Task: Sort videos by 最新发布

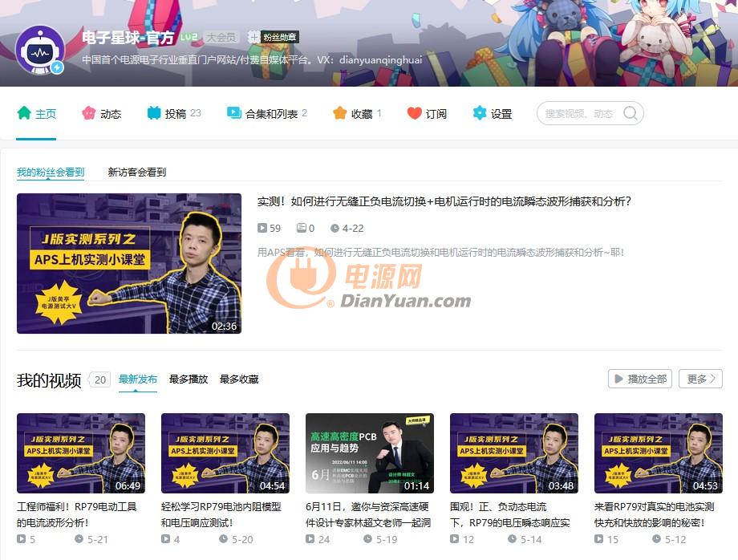Action: [x=137, y=379]
